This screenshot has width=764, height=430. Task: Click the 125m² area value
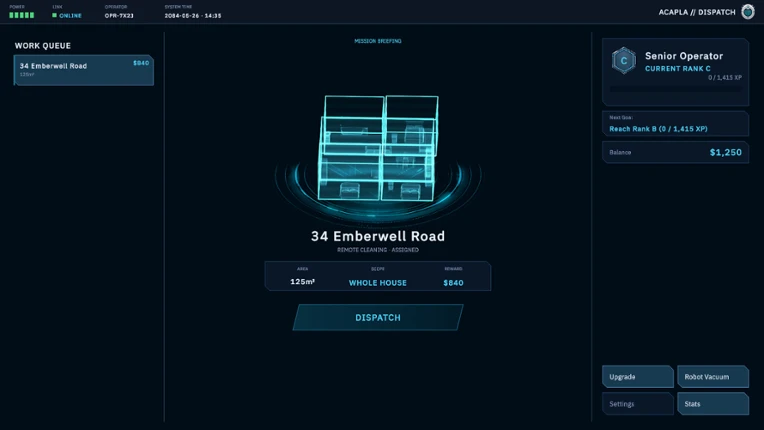coord(303,281)
